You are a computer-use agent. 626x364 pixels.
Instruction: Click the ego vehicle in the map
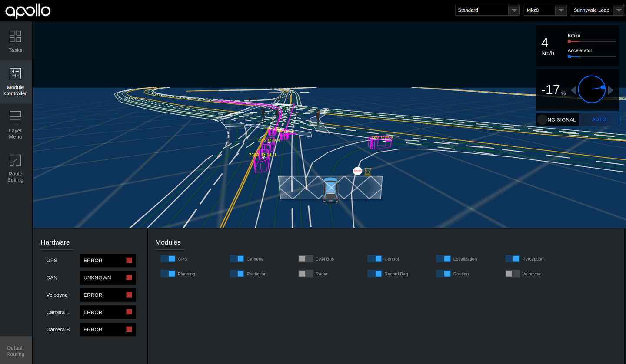click(331, 190)
